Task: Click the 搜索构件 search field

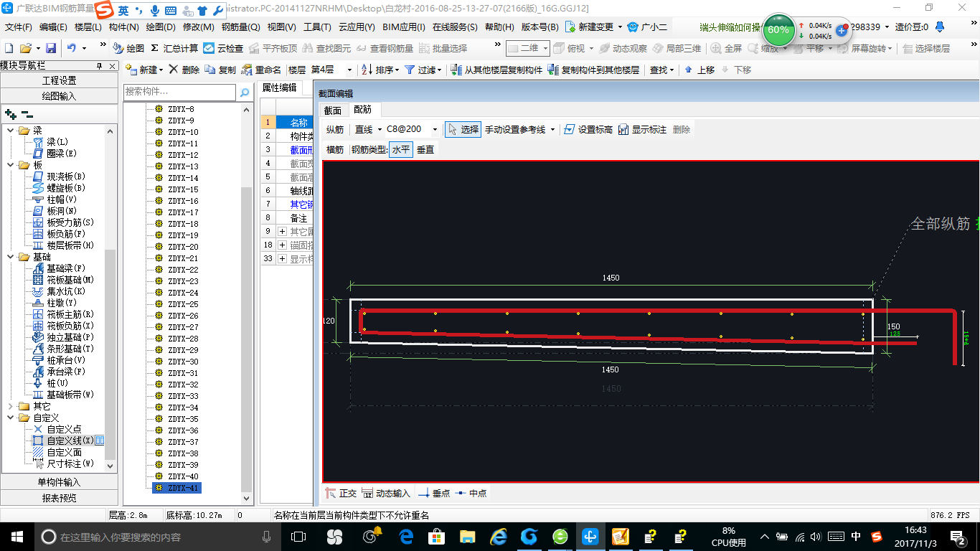Action: (x=179, y=92)
